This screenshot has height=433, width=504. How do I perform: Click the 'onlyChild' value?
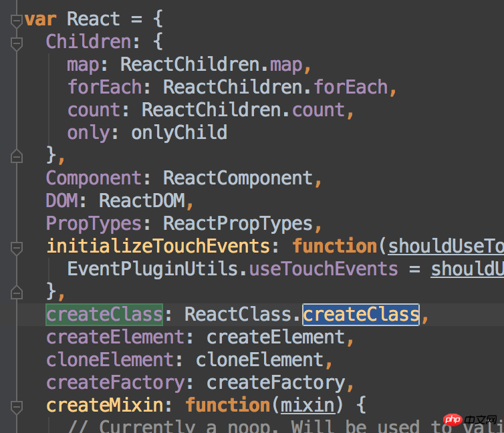pos(179,133)
